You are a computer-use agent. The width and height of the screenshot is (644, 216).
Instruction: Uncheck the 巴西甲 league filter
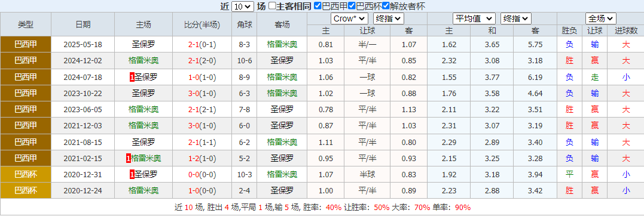[318, 6]
